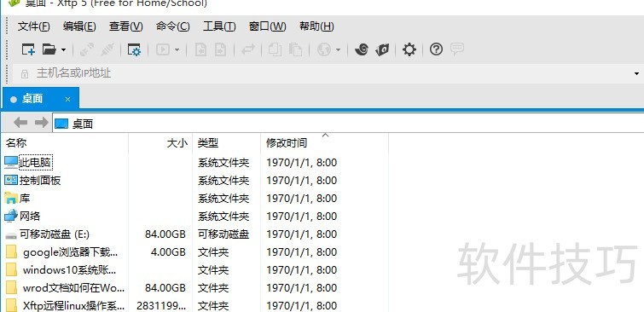Sort by the 修改时间 column header
Viewport: 644px width, 312px height.
click(x=324, y=143)
